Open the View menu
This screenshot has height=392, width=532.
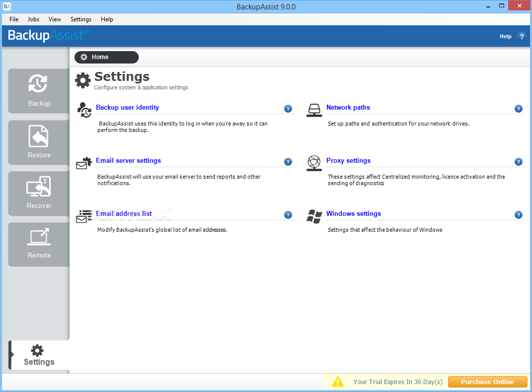55,19
